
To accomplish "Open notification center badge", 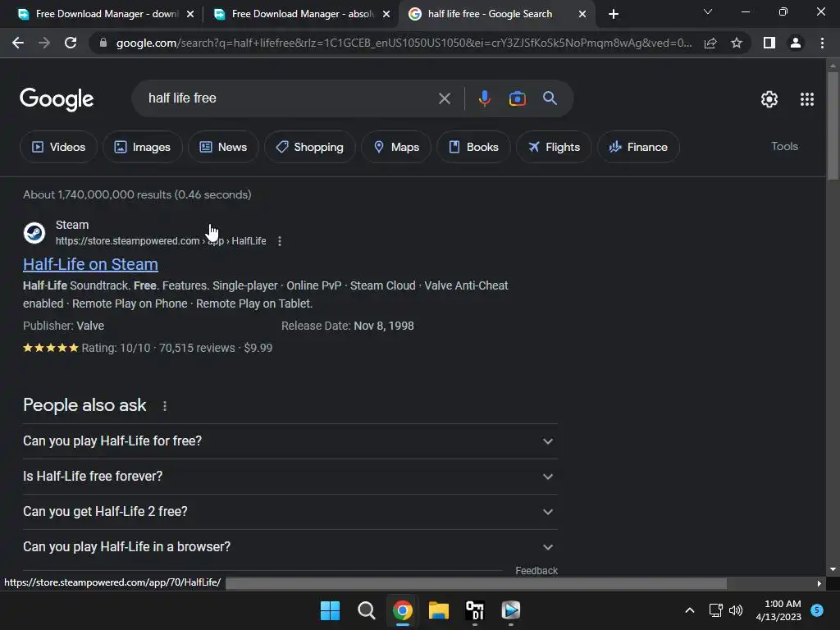I will (816, 610).
